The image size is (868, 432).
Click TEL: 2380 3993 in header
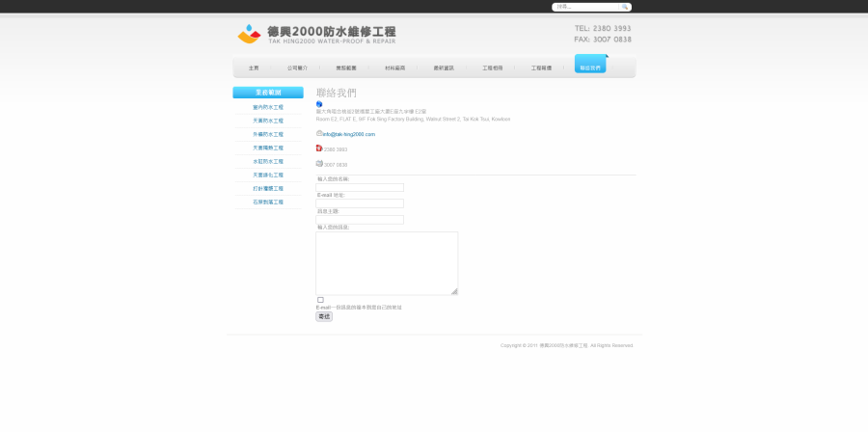602,28
